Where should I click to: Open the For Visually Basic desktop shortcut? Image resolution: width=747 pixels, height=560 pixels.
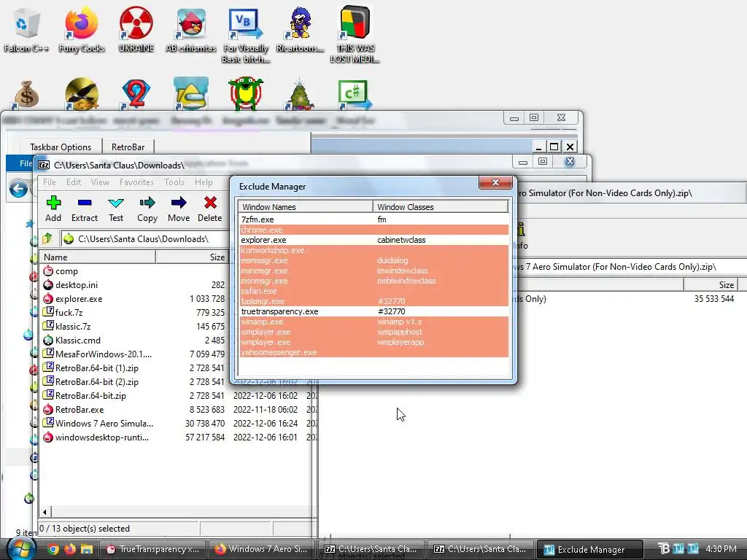point(246,36)
